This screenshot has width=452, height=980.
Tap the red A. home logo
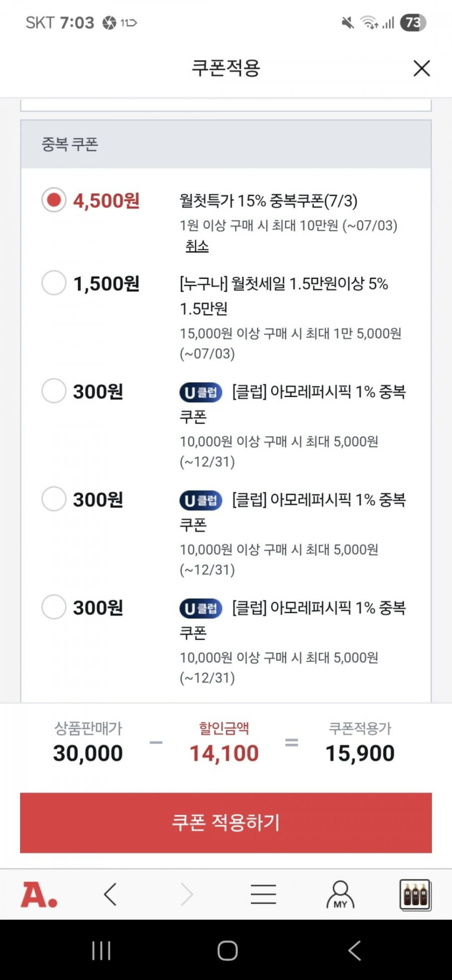click(x=39, y=894)
